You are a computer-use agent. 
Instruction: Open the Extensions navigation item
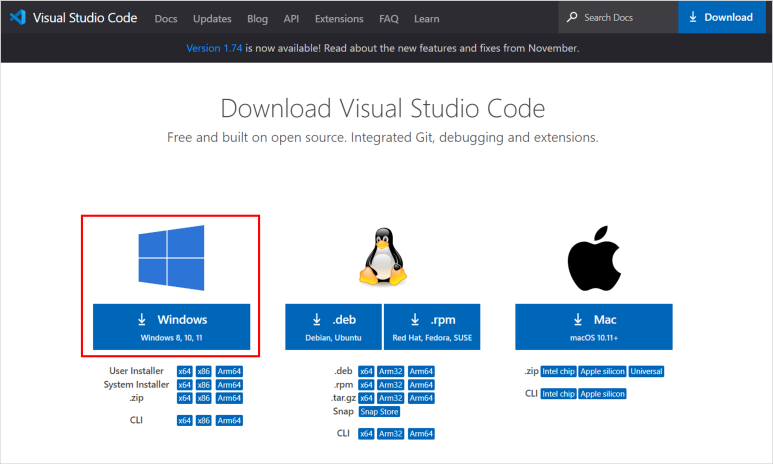[x=339, y=19]
